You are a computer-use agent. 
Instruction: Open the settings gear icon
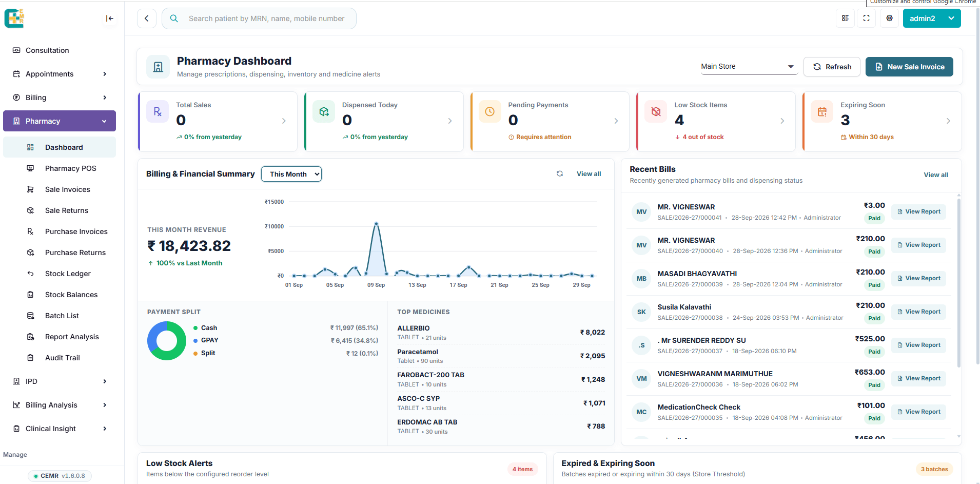(890, 18)
